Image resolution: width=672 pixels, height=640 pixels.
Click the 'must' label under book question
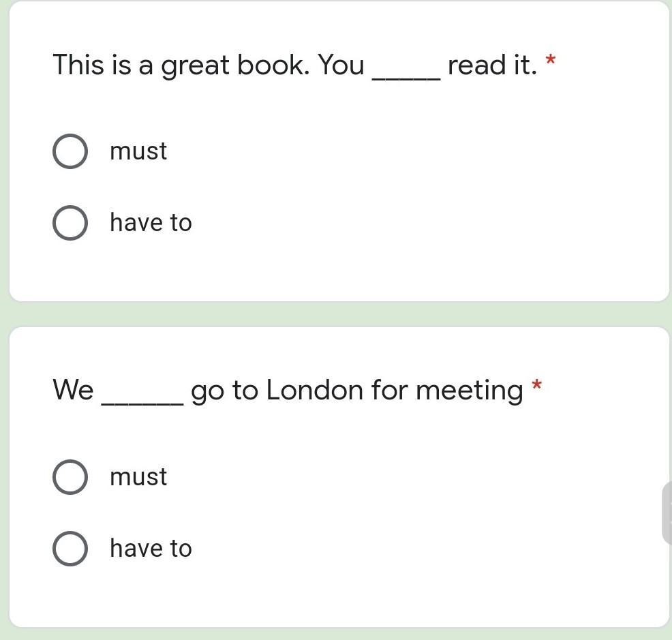coord(138,151)
